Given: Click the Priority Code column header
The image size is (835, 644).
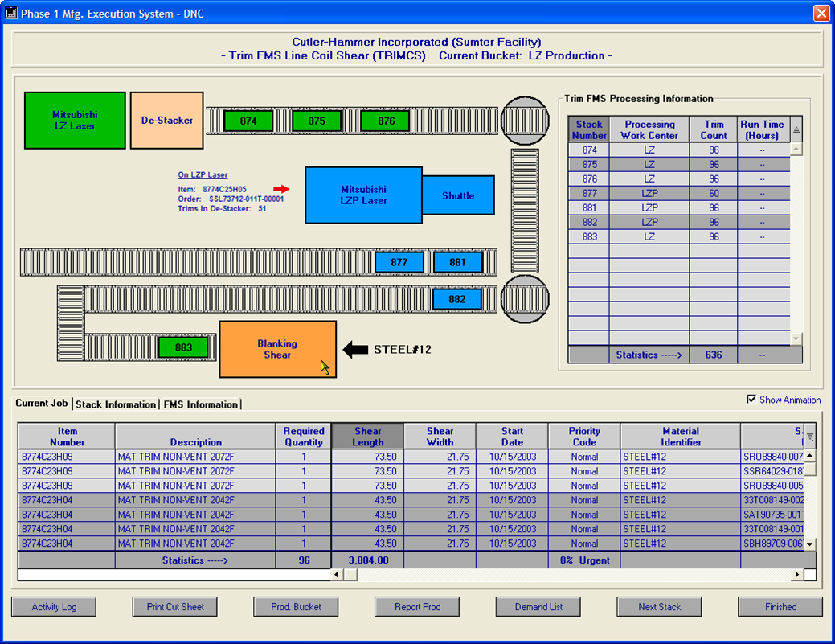Looking at the screenshot, I should (584, 437).
